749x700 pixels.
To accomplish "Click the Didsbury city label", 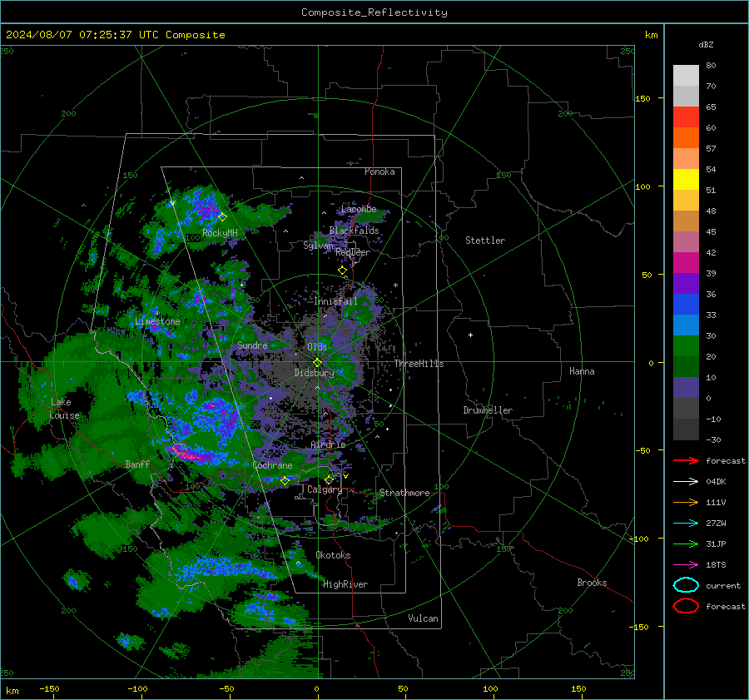I will coord(314,373).
